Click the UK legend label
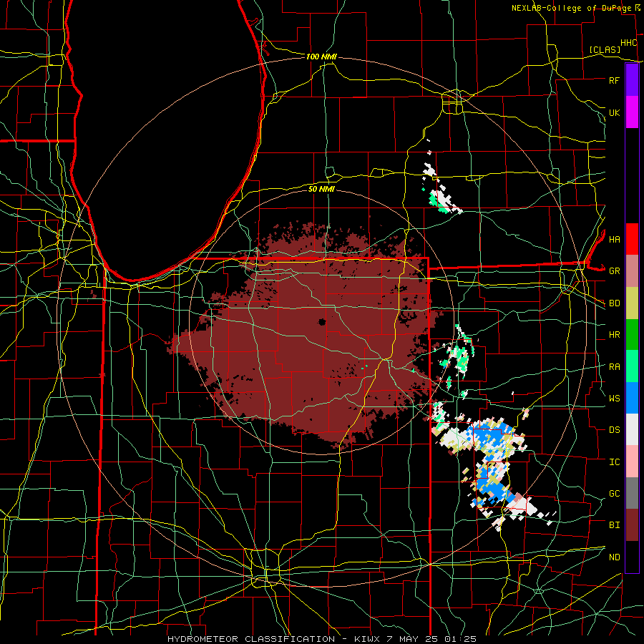This screenshot has width=644, height=644. (x=614, y=112)
